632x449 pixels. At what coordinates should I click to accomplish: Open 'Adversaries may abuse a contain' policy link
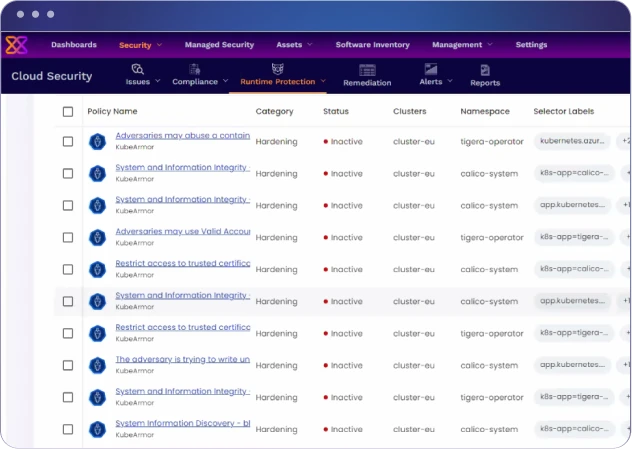pos(183,136)
